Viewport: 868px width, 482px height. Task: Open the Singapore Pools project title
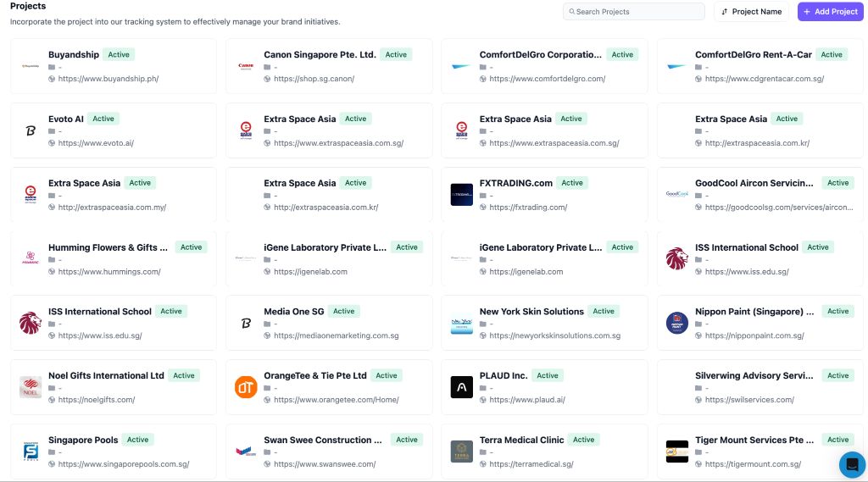click(x=83, y=440)
